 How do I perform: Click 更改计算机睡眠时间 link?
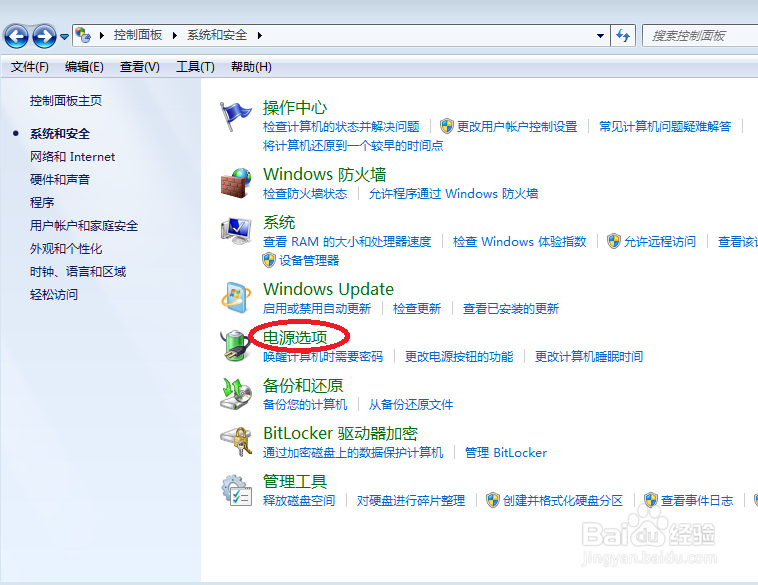pyautogui.click(x=589, y=357)
